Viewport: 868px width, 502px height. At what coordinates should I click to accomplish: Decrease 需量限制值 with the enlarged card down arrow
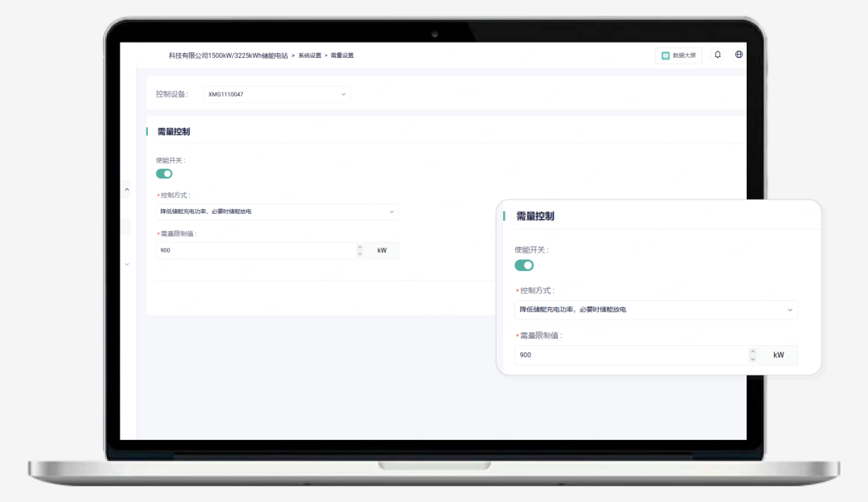[752, 360]
